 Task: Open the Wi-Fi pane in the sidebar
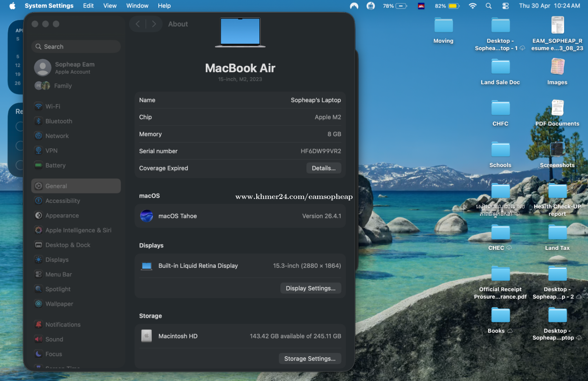[76, 106]
